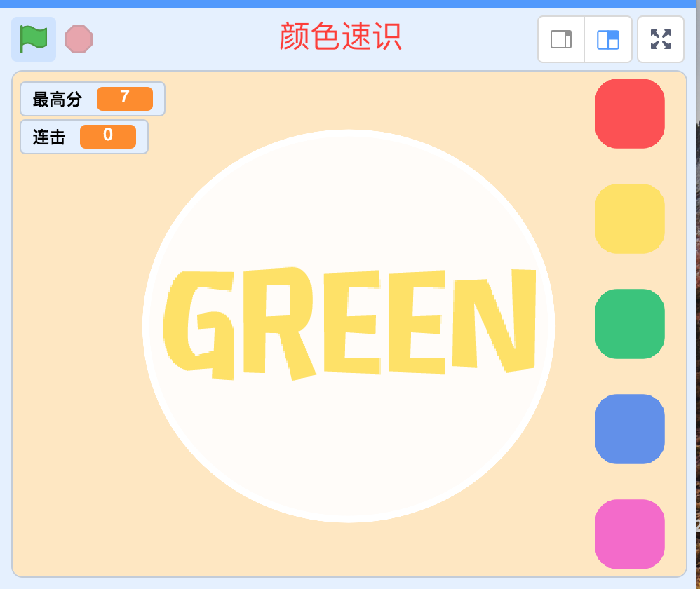Viewport: 700px width, 589px height.
Task: Click the 连击 value 0
Action: (x=108, y=137)
